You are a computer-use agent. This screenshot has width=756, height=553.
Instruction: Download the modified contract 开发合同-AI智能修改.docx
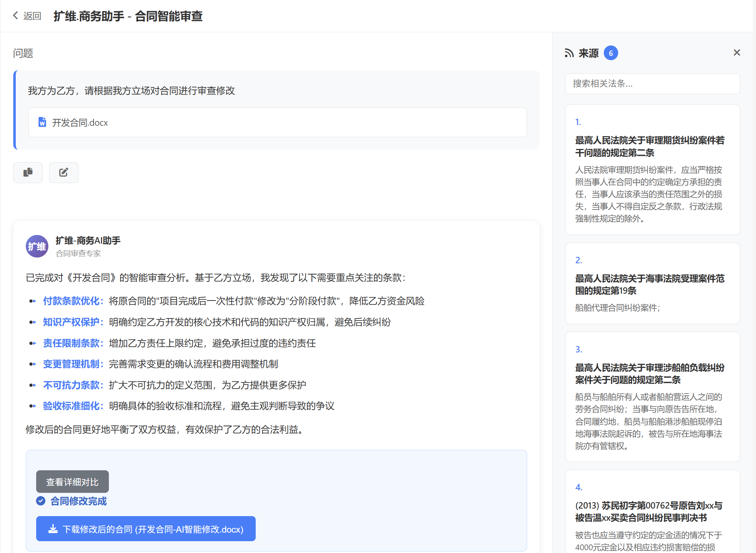click(x=146, y=529)
